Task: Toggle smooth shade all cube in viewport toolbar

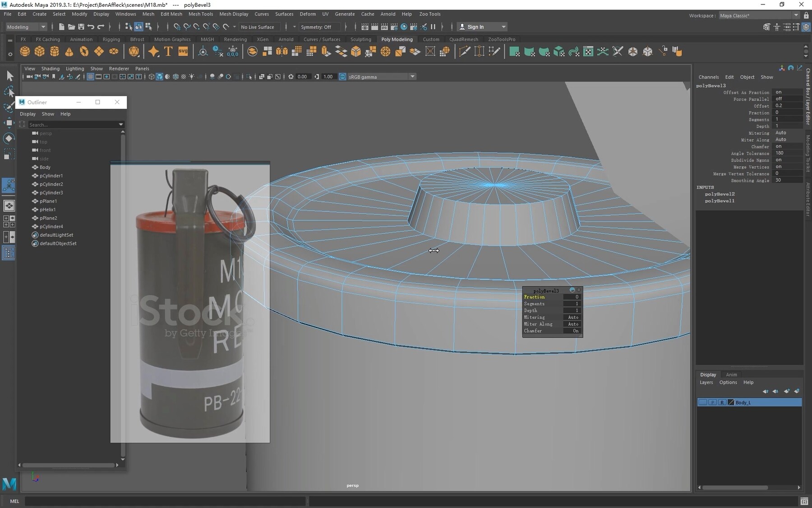Action: click(x=159, y=77)
